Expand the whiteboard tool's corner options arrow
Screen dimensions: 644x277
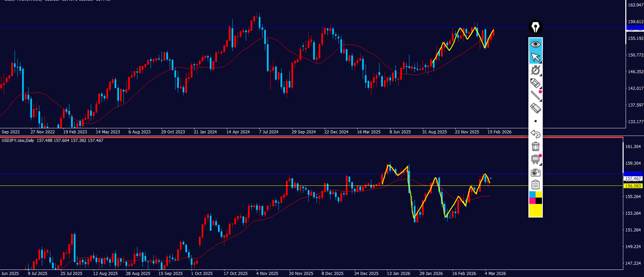point(541,164)
